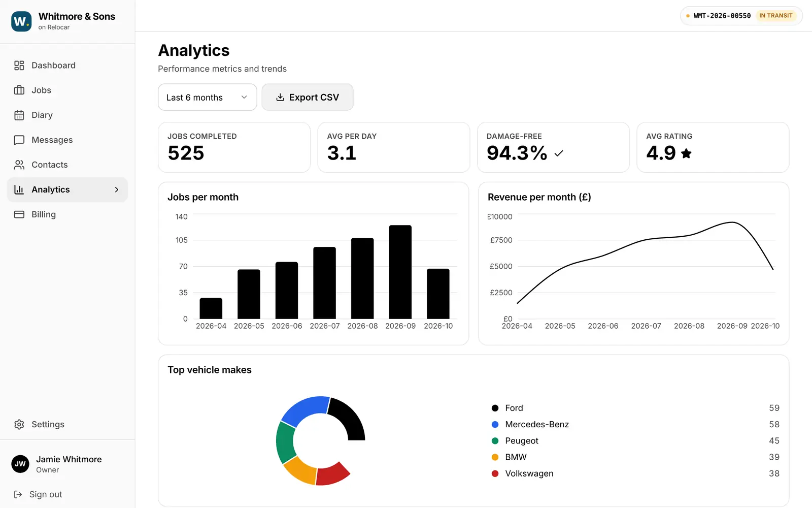Image resolution: width=812 pixels, height=508 pixels.
Task: Click the Jobs Completed 525 card
Action: [x=234, y=147]
